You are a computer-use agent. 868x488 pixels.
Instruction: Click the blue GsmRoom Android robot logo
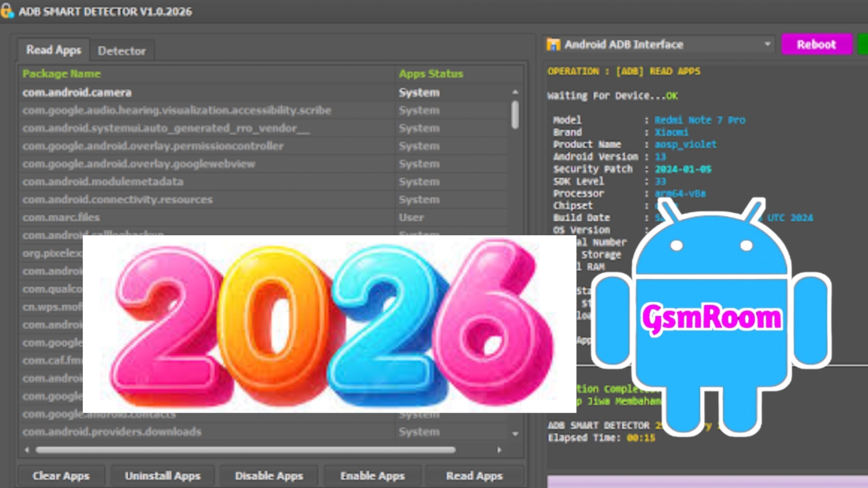[711, 317]
